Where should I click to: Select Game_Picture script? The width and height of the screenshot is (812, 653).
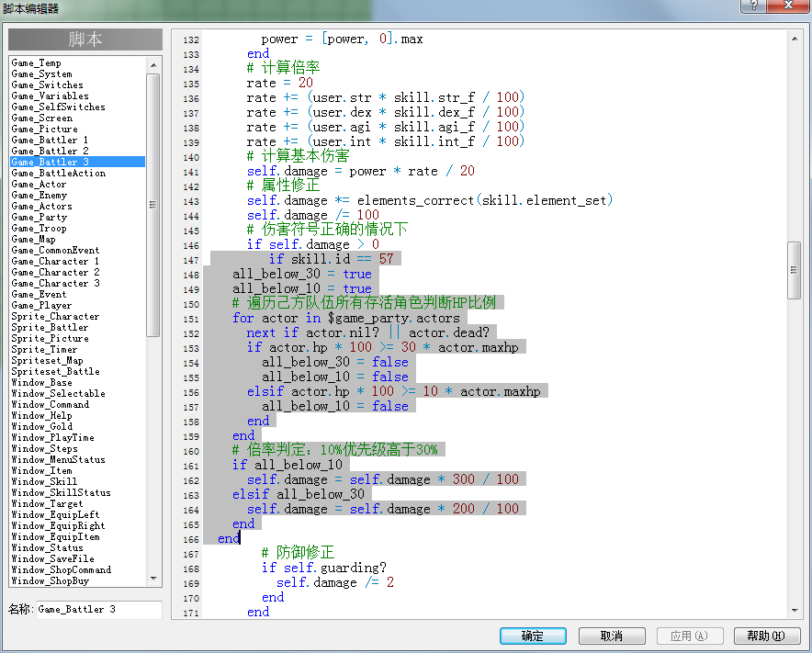pos(78,129)
